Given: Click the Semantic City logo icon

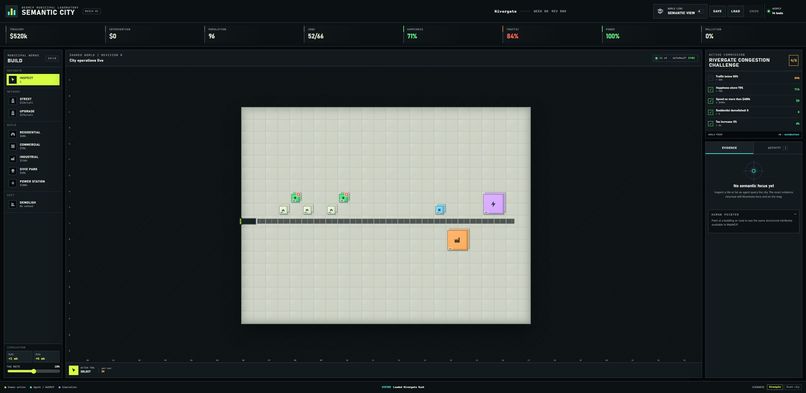Looking at the screenshot, I should click(x=11, y=11).
